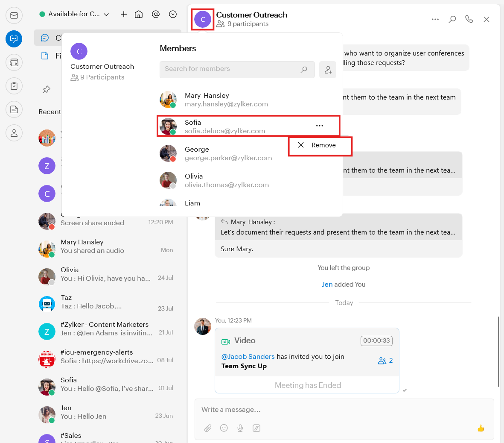Viewport: 504px width, 443px height.
Task: Click the Meeting has Ended label
Action: pos(308,385)
